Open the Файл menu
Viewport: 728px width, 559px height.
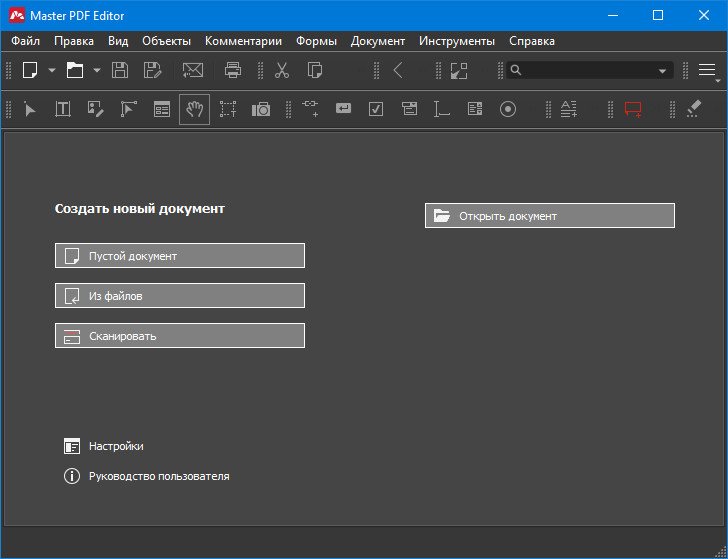[26, 41]
